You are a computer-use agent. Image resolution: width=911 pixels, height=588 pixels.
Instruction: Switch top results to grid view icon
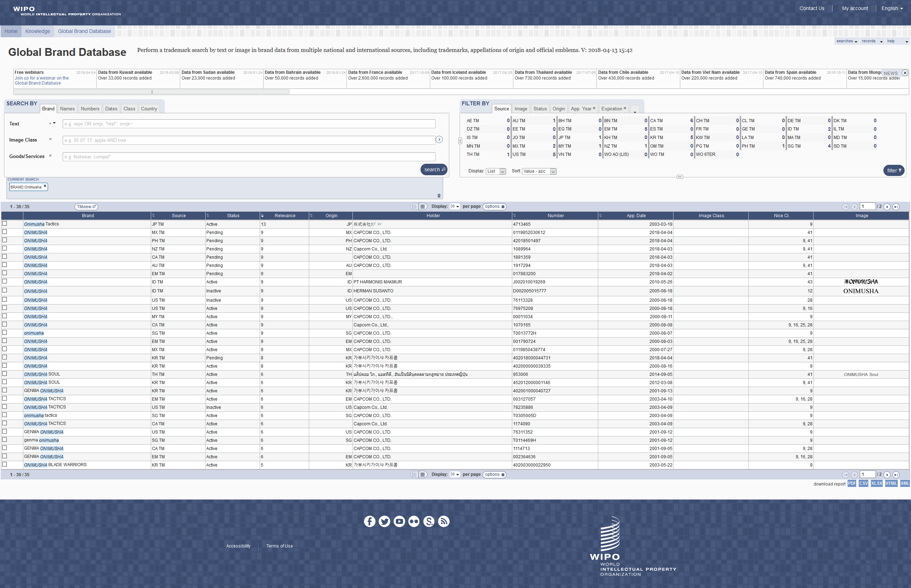click(422, 206)
